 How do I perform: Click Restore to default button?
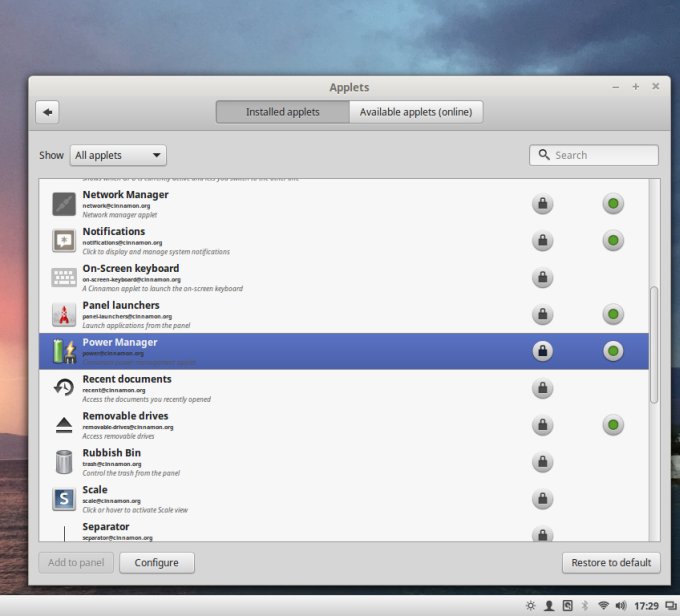(611, 563)
